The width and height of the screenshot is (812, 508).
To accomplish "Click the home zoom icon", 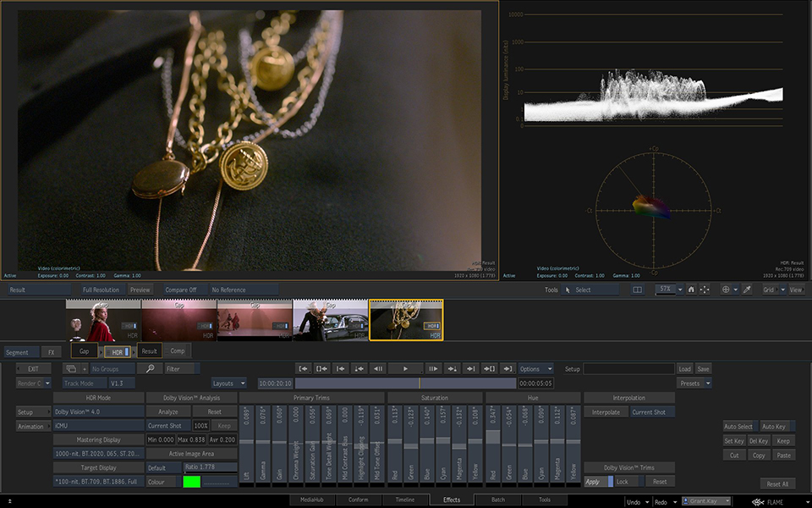I will 691,290.
